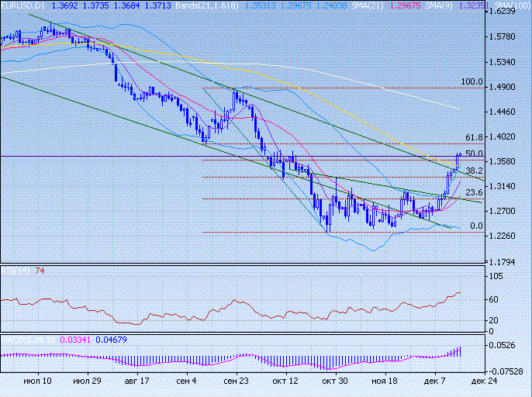Click the 0.0 Fibonacci level label
The width and height of the screenshot is (532, 397).
pos(476,226)
